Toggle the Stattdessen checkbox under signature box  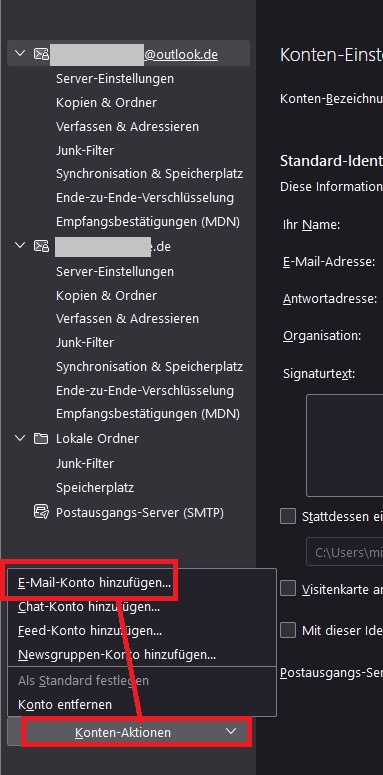pos(288,516)
